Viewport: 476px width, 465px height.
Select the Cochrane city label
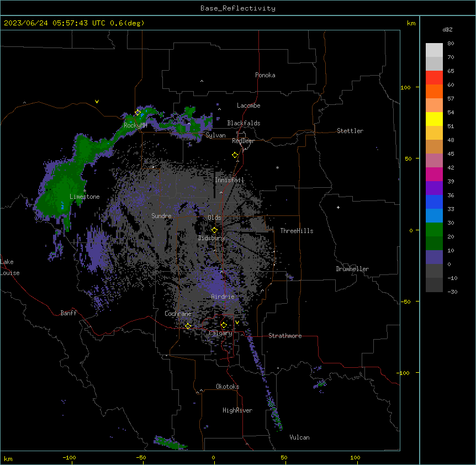tap(178, 314)
